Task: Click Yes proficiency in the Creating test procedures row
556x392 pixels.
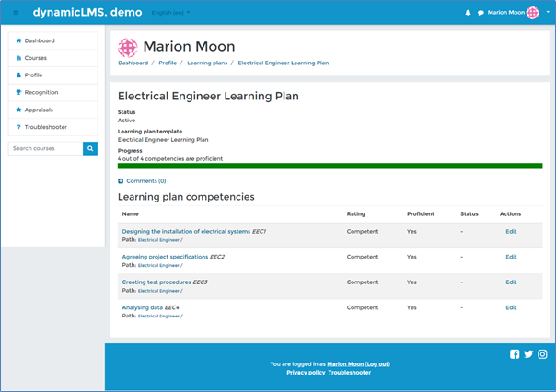Action: coord(411,282)
